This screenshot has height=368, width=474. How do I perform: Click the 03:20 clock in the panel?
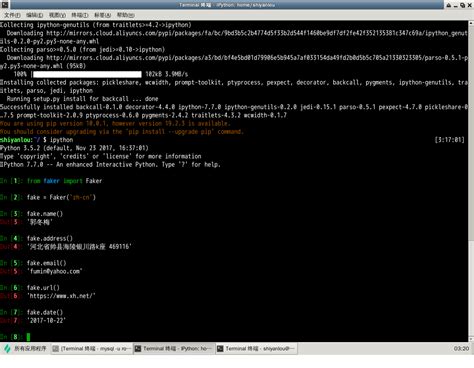(x=461, y=349)
